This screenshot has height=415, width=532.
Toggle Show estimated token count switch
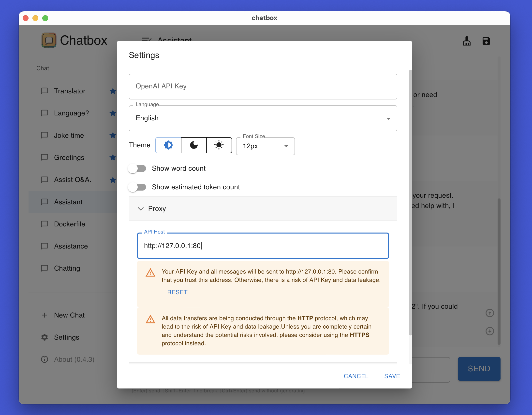(137, 187)
